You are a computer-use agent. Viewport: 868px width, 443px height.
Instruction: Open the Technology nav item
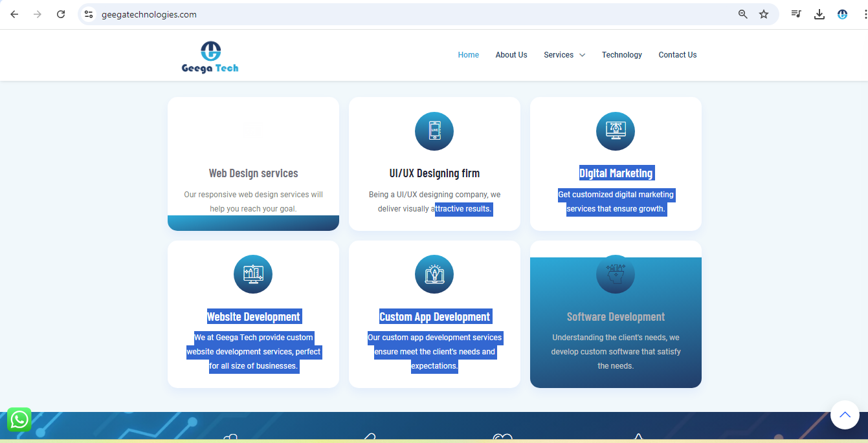tap(621, 55)
